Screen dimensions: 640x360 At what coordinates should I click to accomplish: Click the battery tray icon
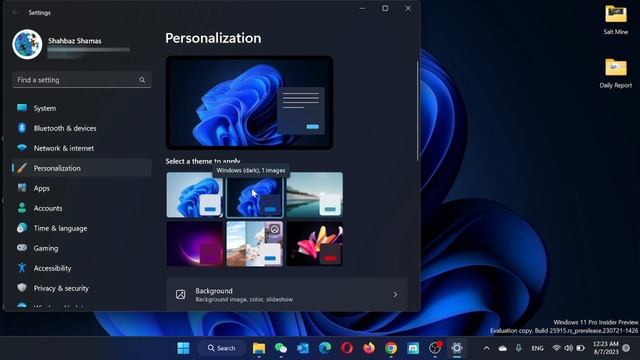pos(580,348)
